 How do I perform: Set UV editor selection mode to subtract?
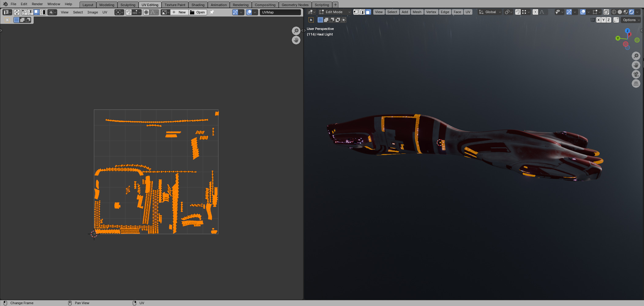28,20
